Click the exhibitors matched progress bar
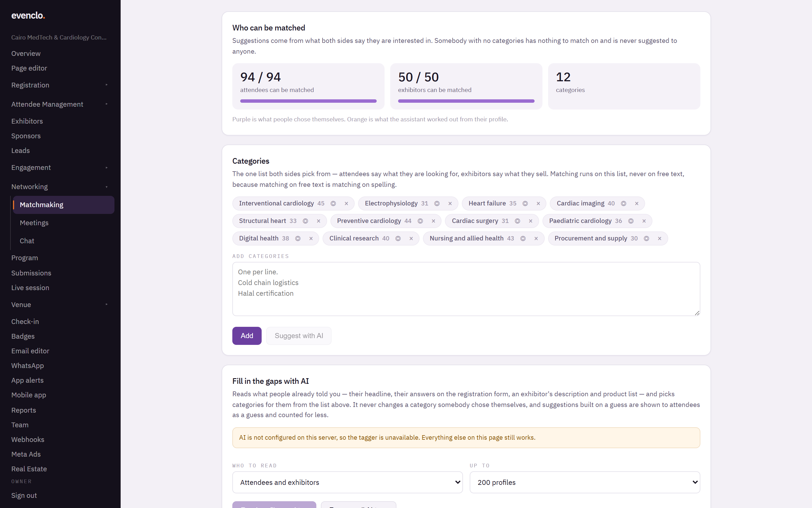This screenshot has height=508, width=812. 466,101
